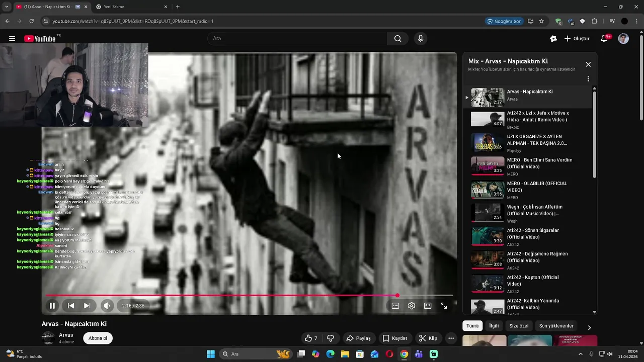Open the account avatar menu
Screen dimensions: 644x362
point(623,39)
